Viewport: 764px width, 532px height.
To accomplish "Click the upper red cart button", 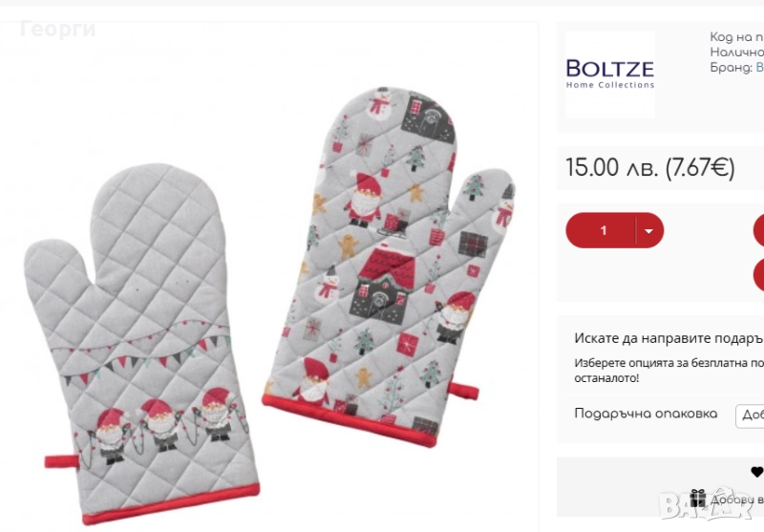I will point(759,230).
